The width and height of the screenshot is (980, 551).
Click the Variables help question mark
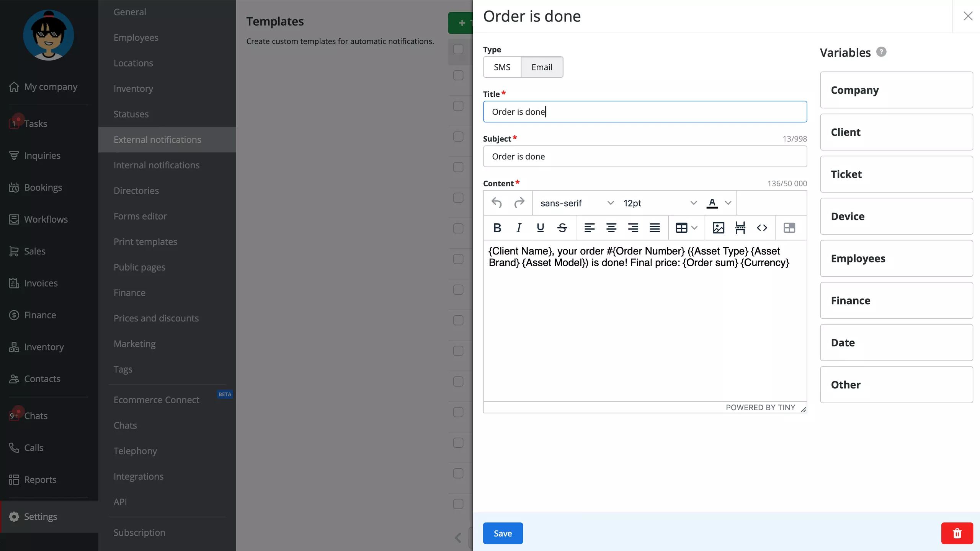pyautogui.click(x=881, y=52)
